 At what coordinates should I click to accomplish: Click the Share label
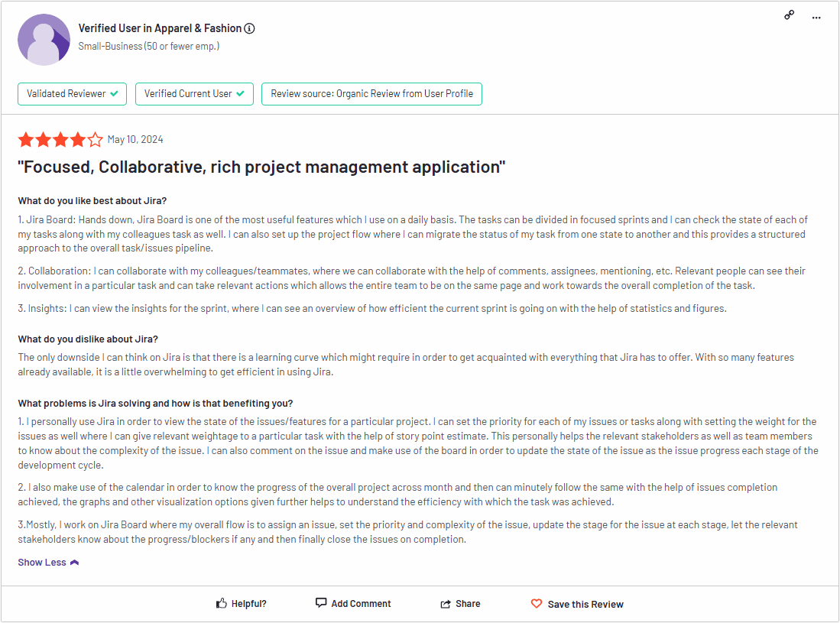coord(468,604)
